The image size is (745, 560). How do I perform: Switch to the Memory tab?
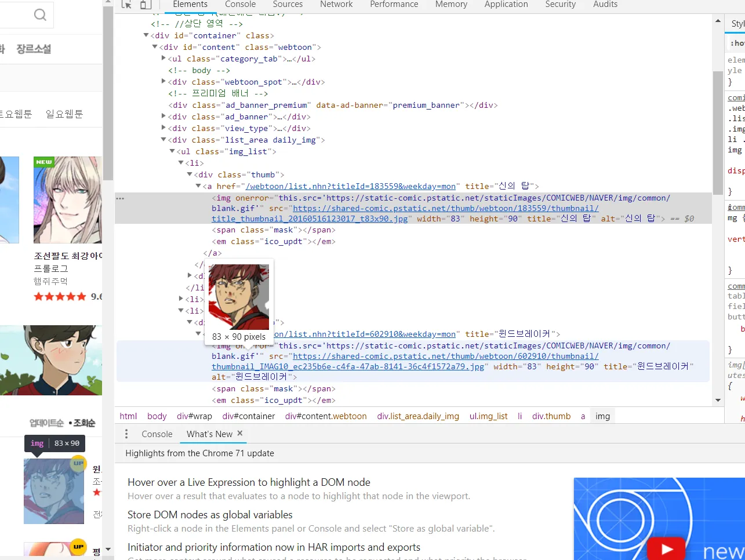coord(451,5)
